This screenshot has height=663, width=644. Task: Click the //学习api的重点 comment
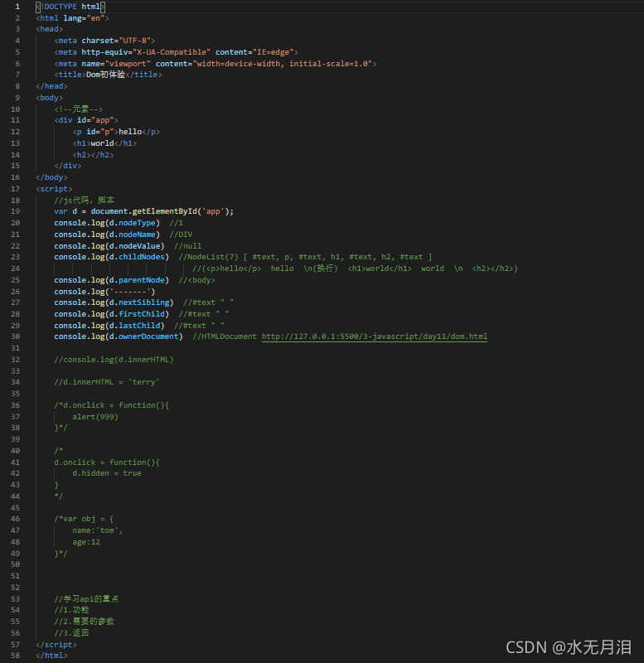click(86, 598)
